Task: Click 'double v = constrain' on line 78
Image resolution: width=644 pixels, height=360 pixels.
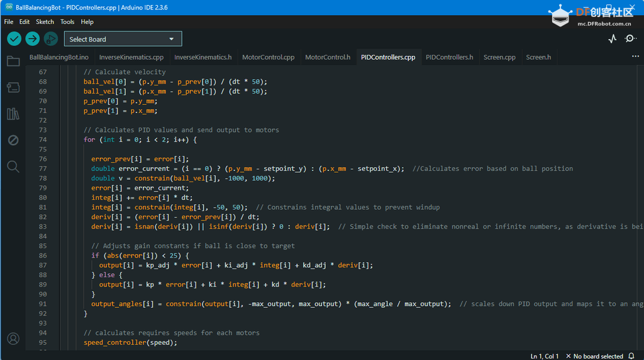Action: [x=131, y=178]
